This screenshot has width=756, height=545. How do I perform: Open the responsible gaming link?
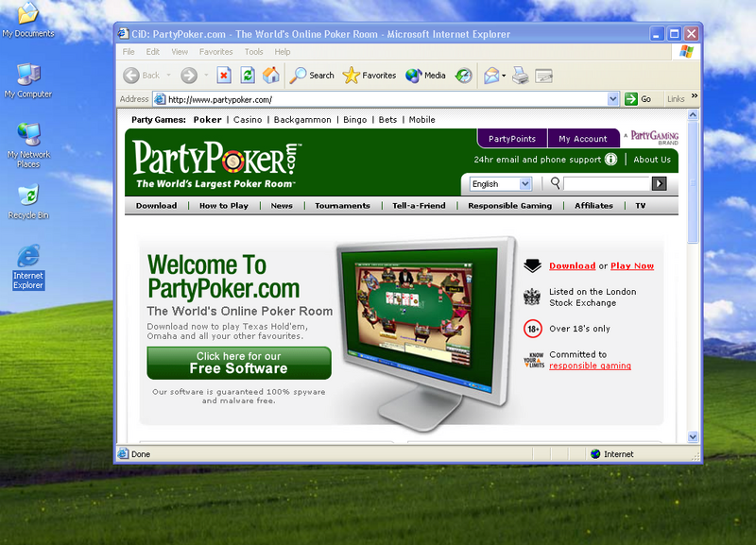click(x=590, y=366)
